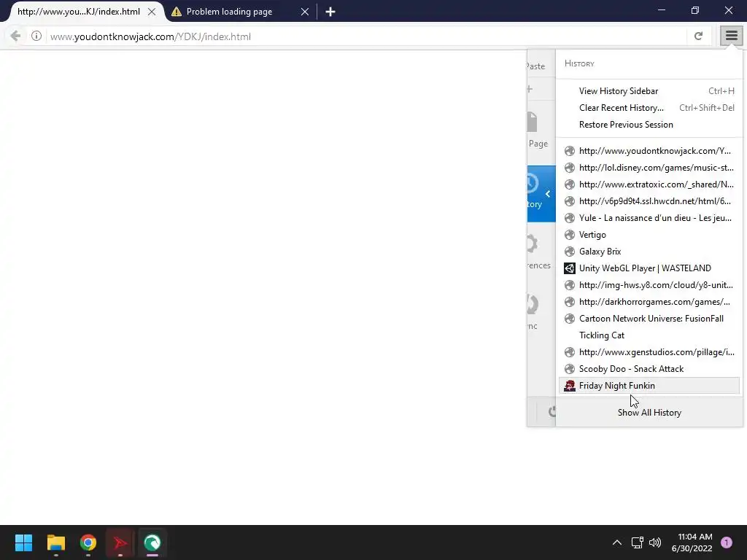Open lol.disney.com music game history entry
Viewport: 747px width, 560px height.
[649, 168]
